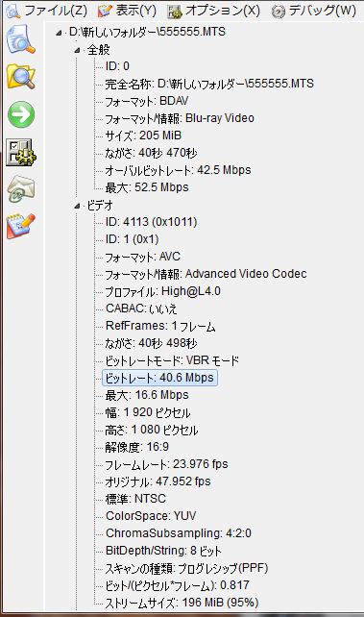This screenshot has width=364, height=617.
Task: Select the オーバルビットレート: 42.5 Mbps row
Action: click(x=178, y=170)
